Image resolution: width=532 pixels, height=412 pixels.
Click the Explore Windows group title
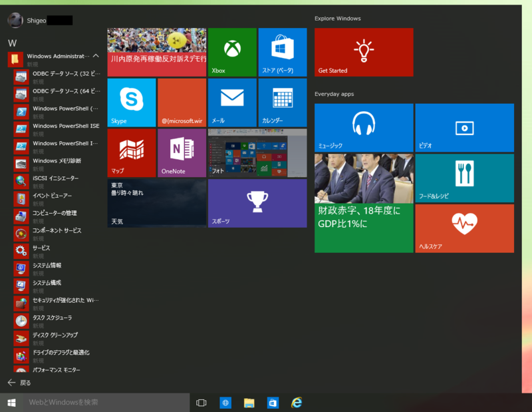pyautogui.click(x=338, y=19)
